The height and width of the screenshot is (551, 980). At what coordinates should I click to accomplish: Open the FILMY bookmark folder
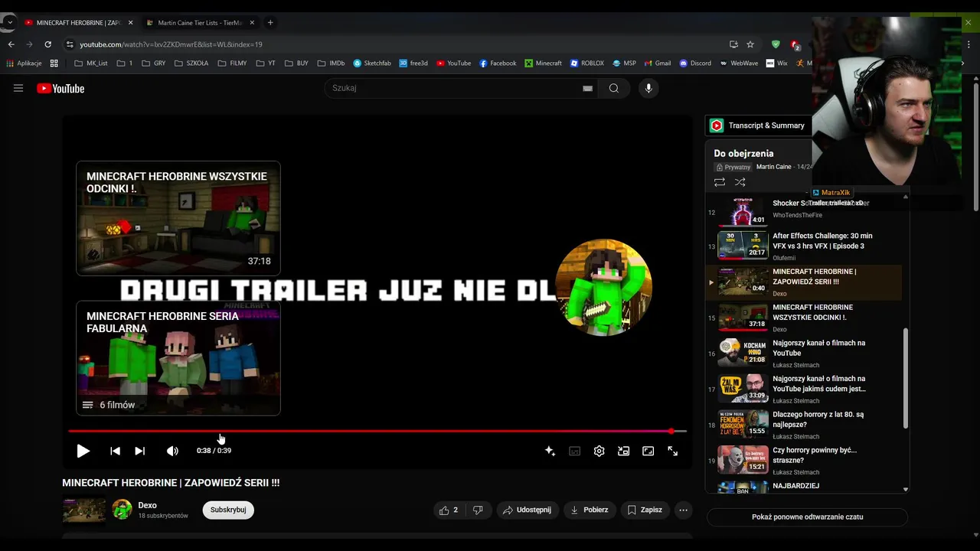pyautogui.click(x=232, y=64)
